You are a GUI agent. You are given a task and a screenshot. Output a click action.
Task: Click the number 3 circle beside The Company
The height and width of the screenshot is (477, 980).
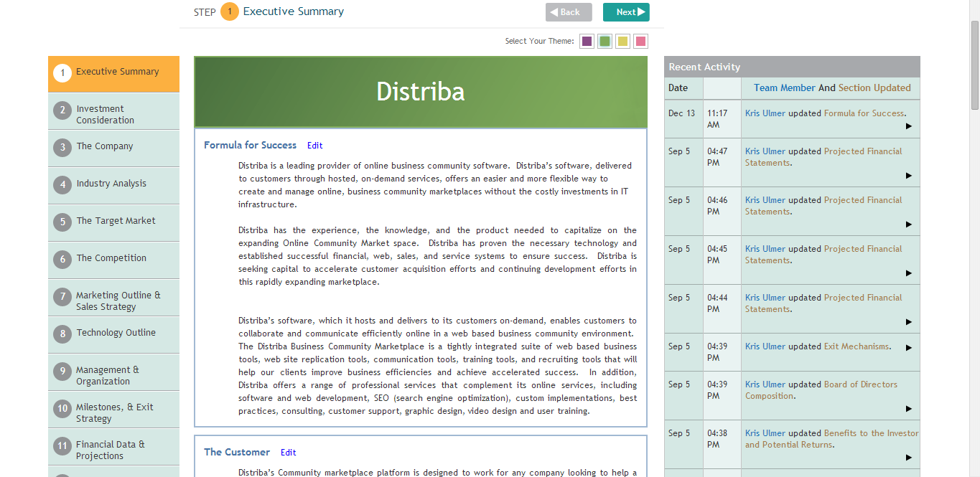62,148
